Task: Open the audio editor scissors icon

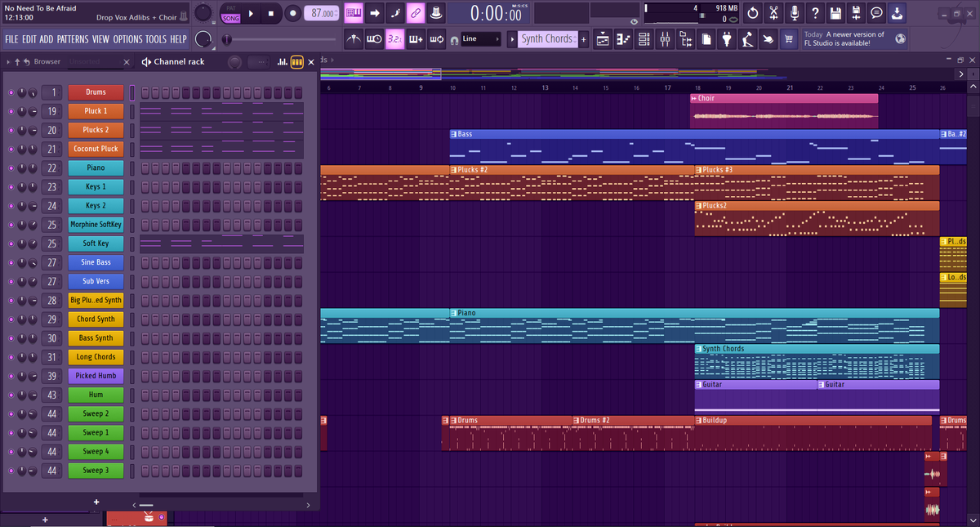Action: (x=773, y=13)
